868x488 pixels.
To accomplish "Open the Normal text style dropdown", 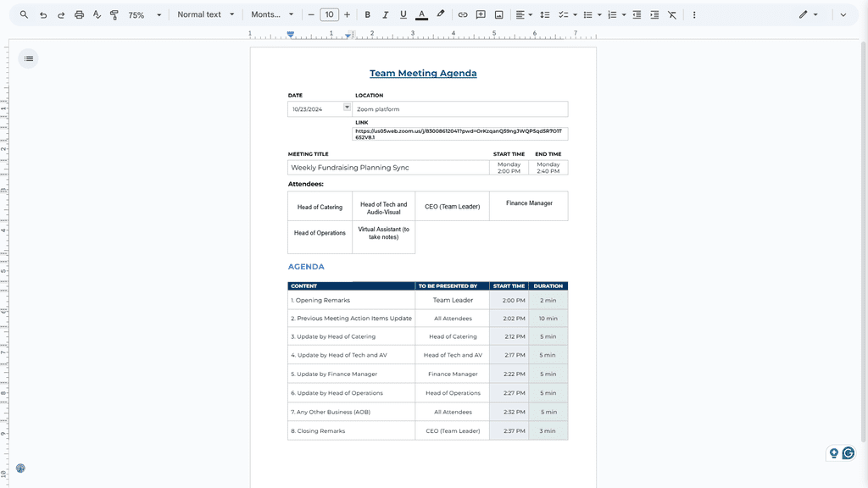I will pyautogui.click(x=206, y=15).
